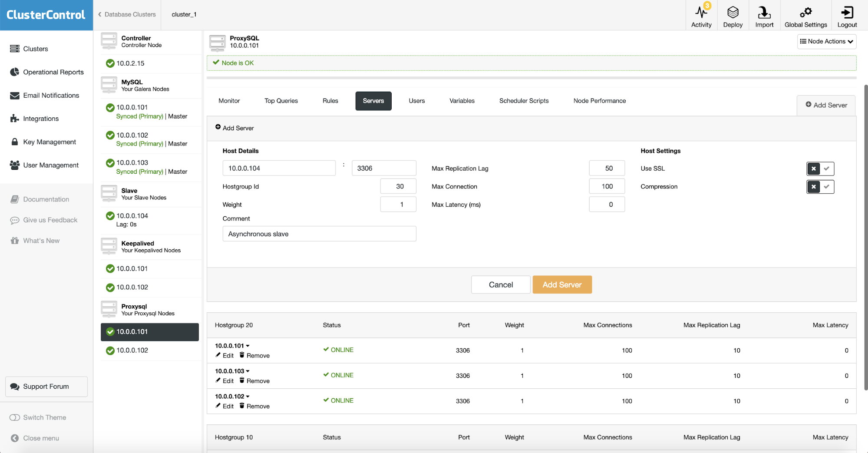
Task: Switch to the Scheduler Scripts tab
Action: tap(524, 101)
